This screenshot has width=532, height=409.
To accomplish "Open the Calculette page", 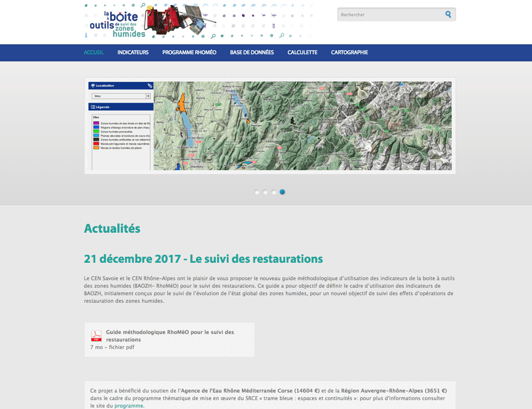I will tap(302, 52).
